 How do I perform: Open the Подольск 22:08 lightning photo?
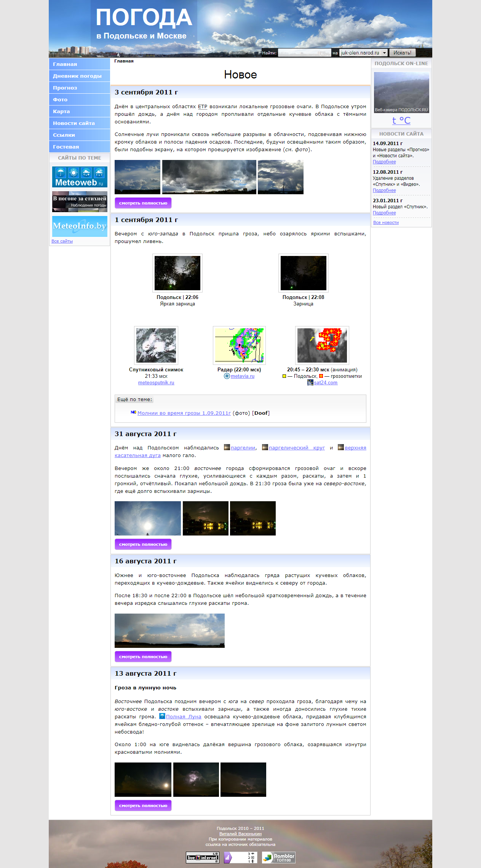pyautogui.click(x=304, y=273)
